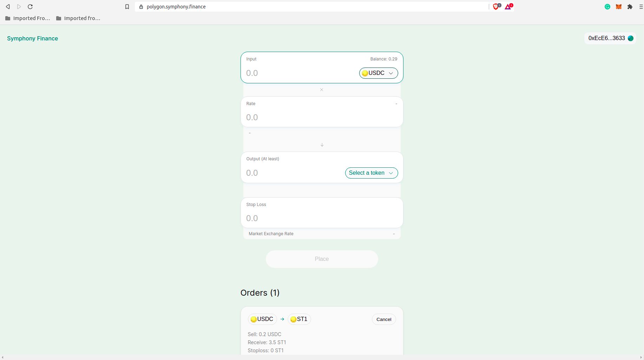Click the horizontal scrollbar right arrow
644x360 pixels.
tap(641, 358)
